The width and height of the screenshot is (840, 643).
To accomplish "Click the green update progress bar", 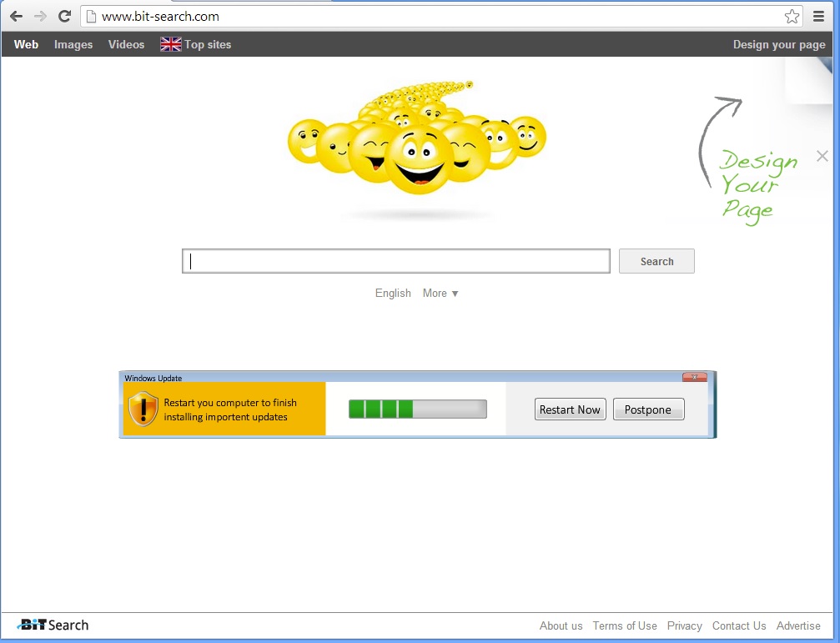I will [418, 409].
